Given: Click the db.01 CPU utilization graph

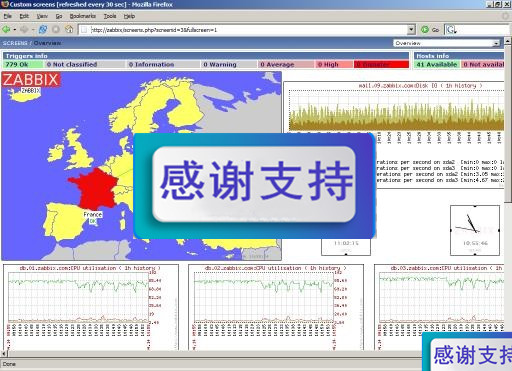Looking at the screenshot, I should coord(91,307).
